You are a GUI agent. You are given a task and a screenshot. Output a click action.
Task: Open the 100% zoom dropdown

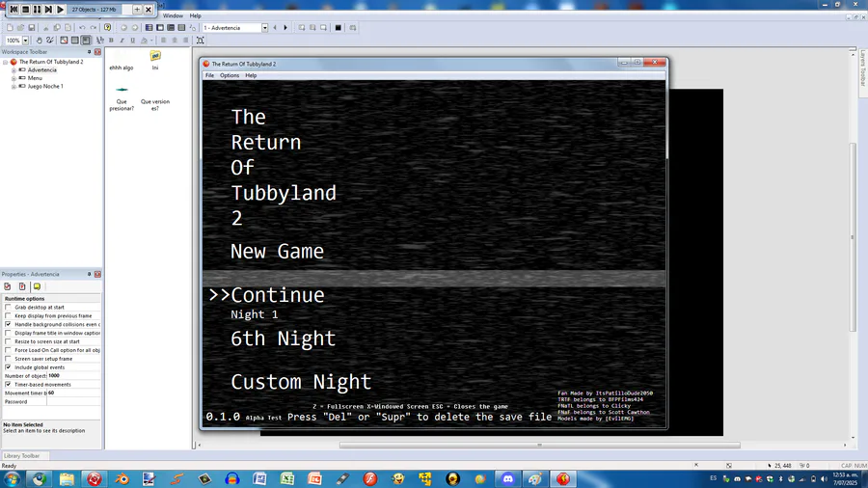25,41
